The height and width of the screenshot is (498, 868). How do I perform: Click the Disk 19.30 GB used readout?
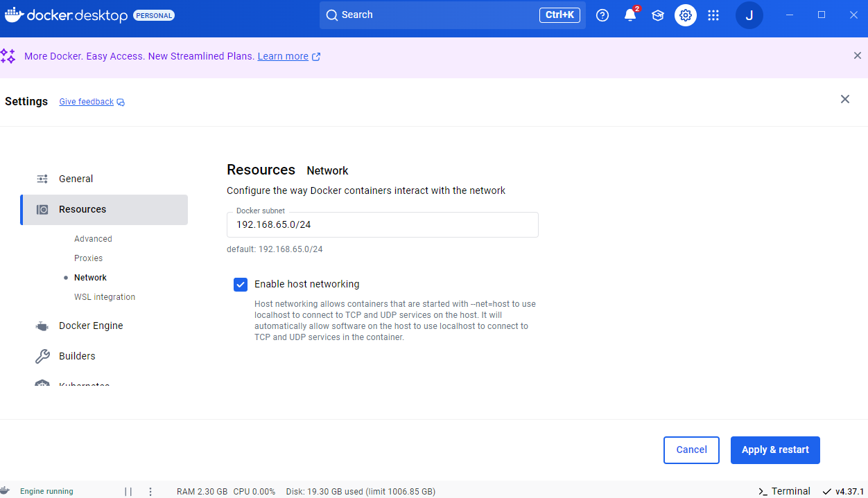point(361,492)
